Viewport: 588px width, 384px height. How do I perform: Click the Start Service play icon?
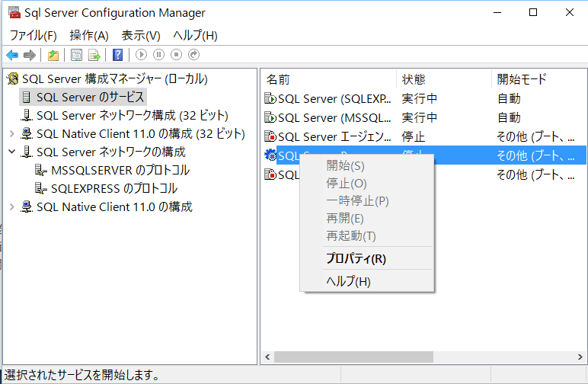(x=141, y=55)
